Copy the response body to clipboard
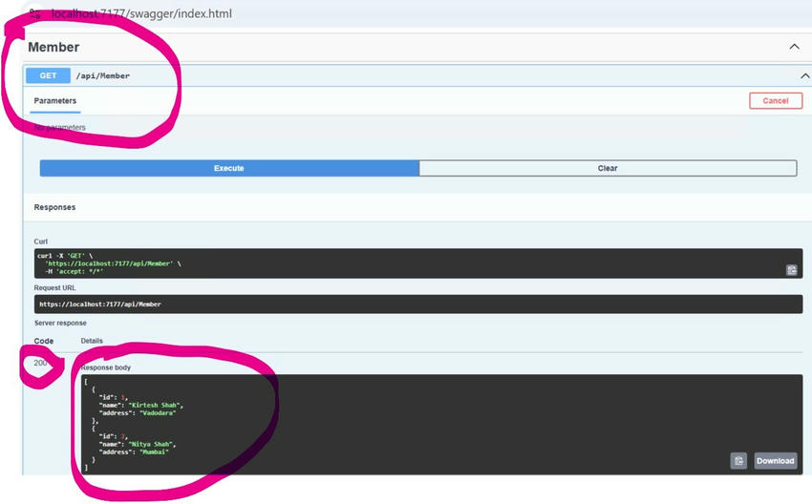The height and width of the screenshot is (504, 812). tap(738, 460)
